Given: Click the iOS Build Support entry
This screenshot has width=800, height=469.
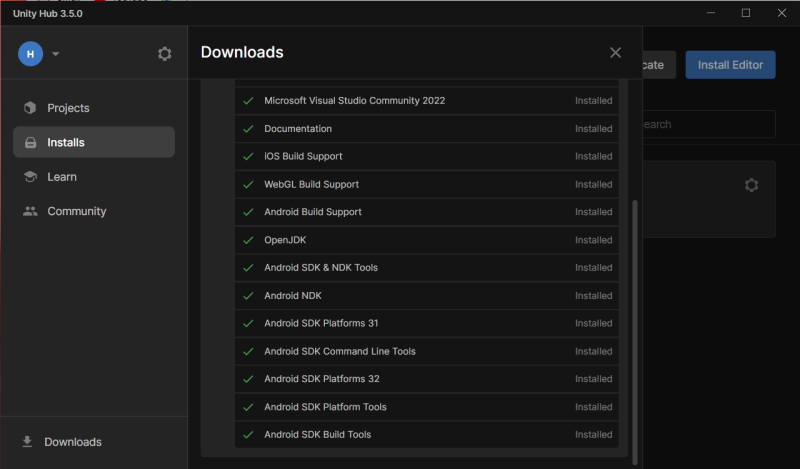Looking at the screenshot, I should (427, 156).
